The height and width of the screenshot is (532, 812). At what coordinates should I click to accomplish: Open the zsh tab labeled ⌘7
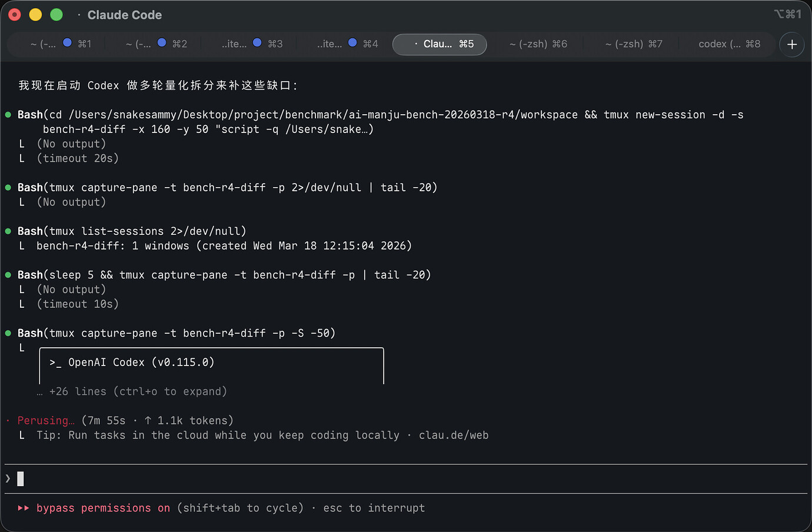(x=634, y=44)
